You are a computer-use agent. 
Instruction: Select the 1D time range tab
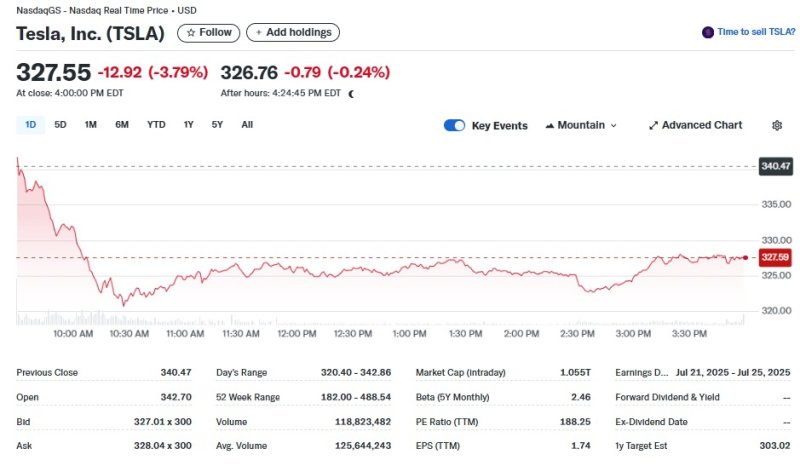tap(30, 125)
